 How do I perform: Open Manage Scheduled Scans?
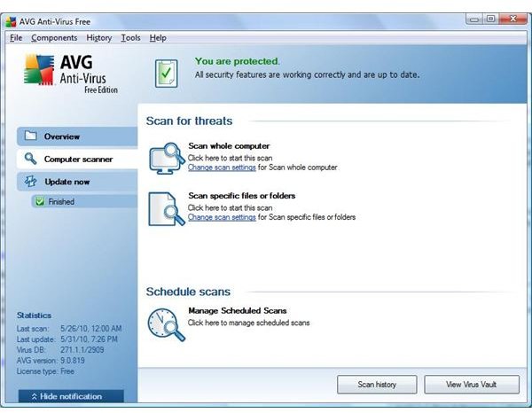(238, 310)
